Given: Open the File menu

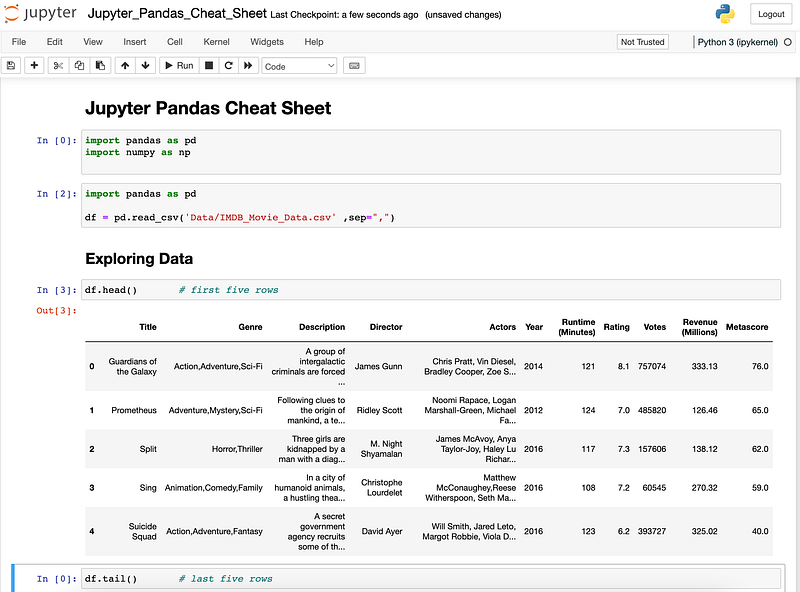Looking at the screenshot, I should [19, 42].
